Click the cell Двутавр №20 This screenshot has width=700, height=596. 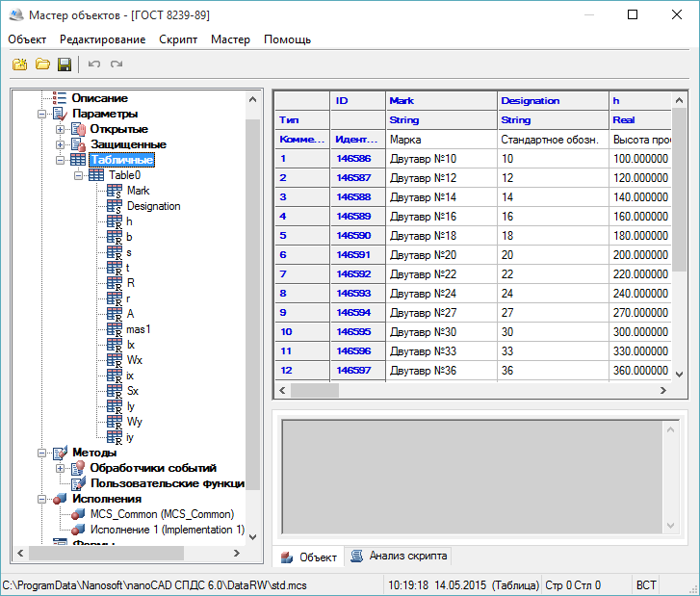tap(441, 255)
